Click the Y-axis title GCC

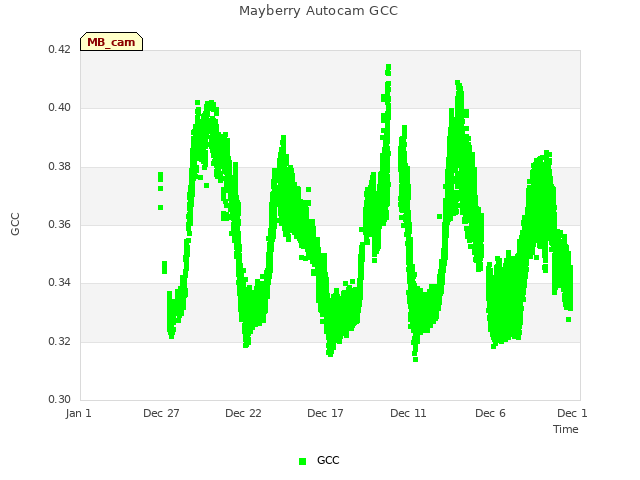(15, 224)
